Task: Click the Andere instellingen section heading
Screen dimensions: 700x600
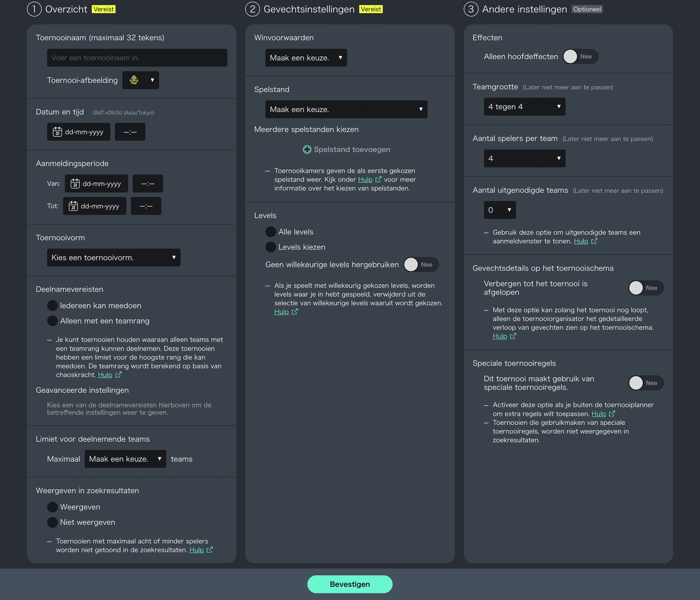Action: (524, 9)
